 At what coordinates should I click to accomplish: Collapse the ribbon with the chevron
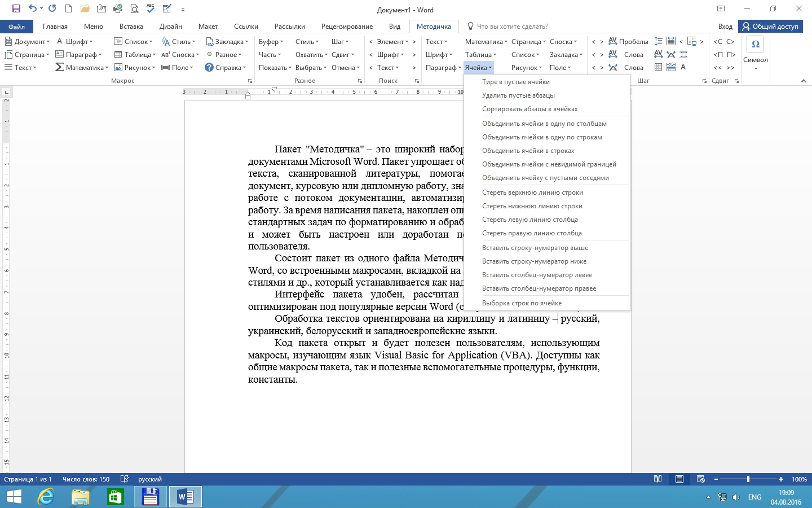click(804, 81)
